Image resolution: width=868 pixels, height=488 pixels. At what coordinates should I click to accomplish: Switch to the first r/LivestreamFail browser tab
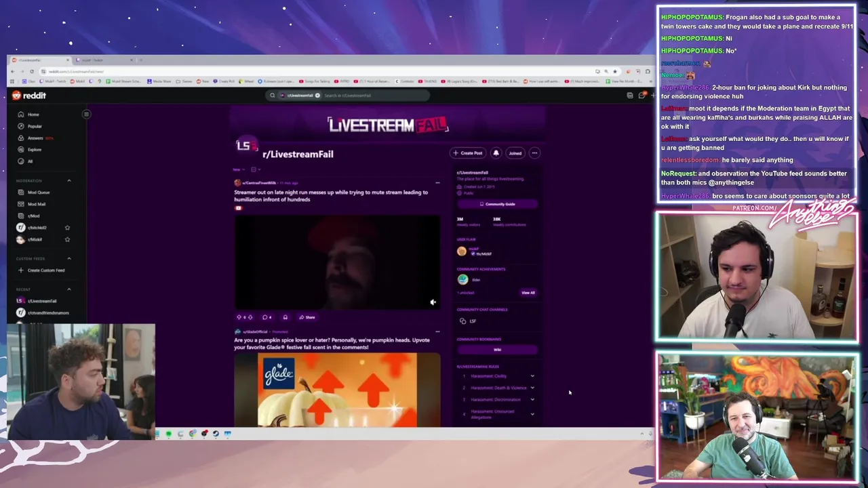pos(39,60)
